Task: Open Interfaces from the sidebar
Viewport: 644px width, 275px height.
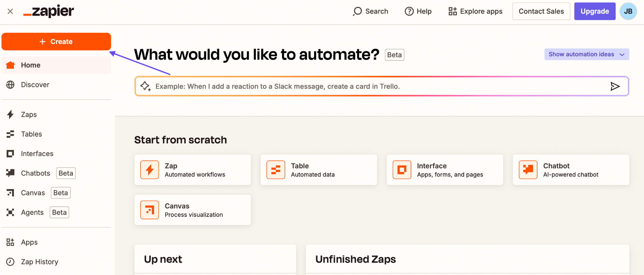Action: 56,154
